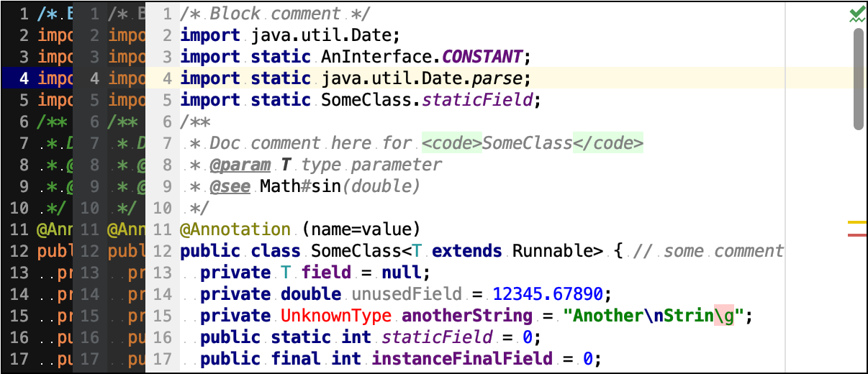Click the opening "<code>" tag in the doc comment
This screenshot has width=868, height=374.
tap(452, 143)
